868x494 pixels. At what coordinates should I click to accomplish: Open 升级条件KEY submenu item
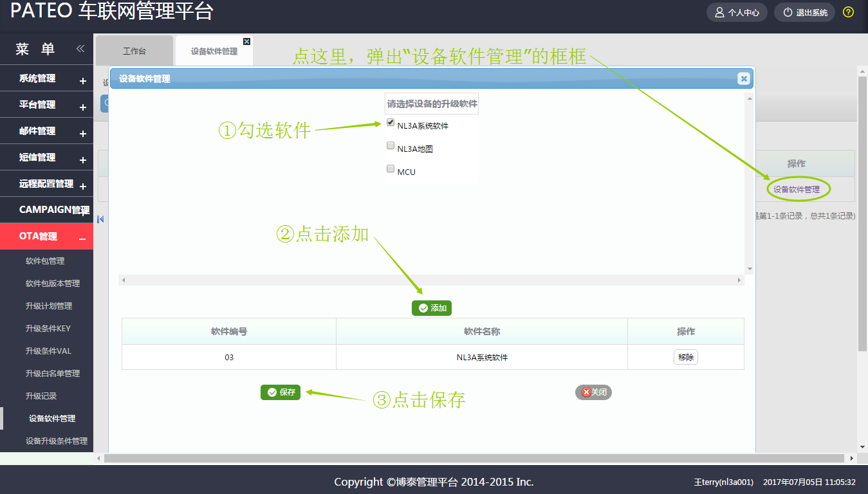[48, 329]
